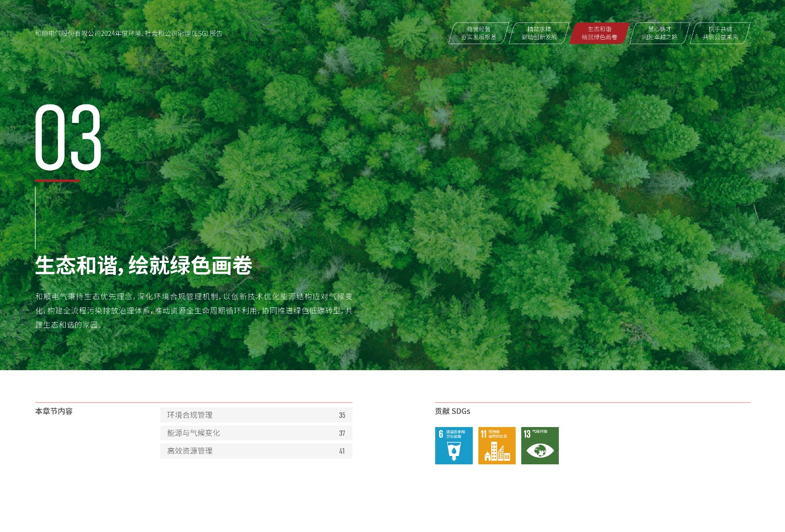Open SDG 6 clean water icon
785x532 pixels.
[x=453, y=445]
